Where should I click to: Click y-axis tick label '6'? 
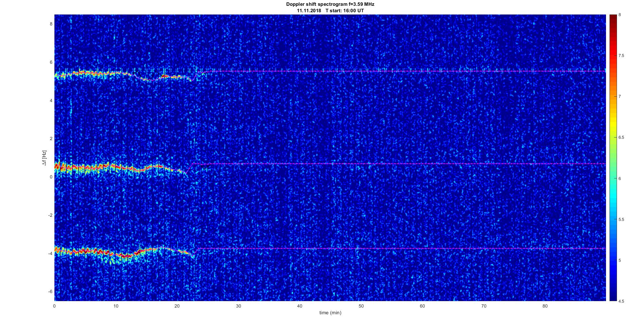point(51,62)
